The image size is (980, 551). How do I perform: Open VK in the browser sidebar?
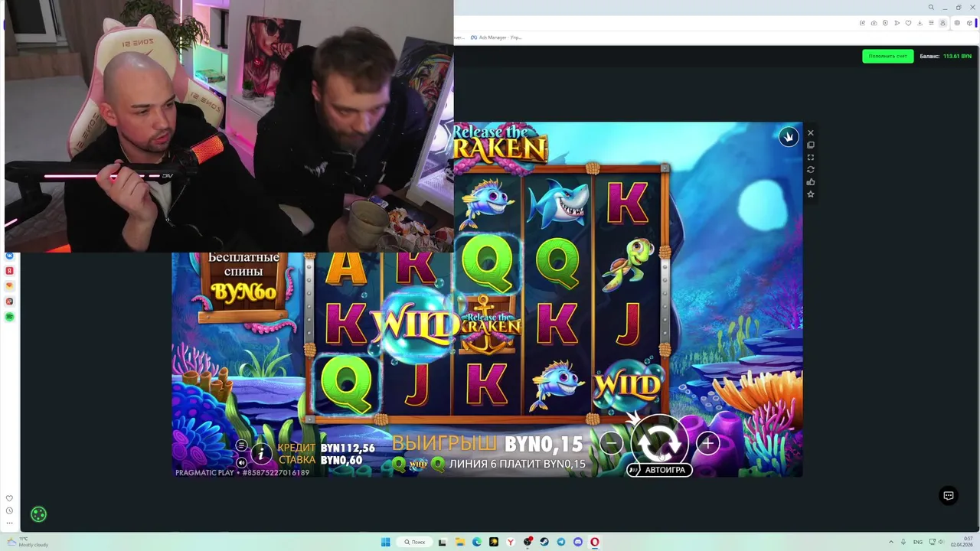pos(9,256)
